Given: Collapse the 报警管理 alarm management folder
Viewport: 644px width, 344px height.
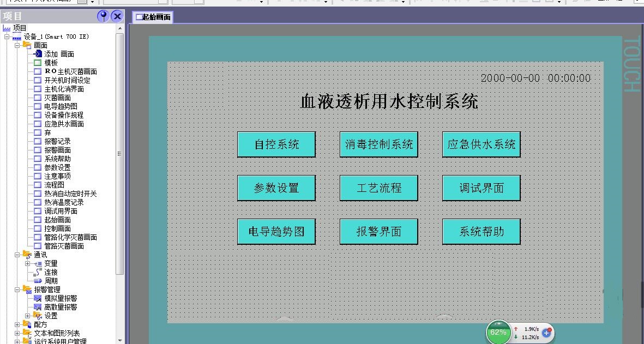Looking at the screenshot, I should click(17, 289).
